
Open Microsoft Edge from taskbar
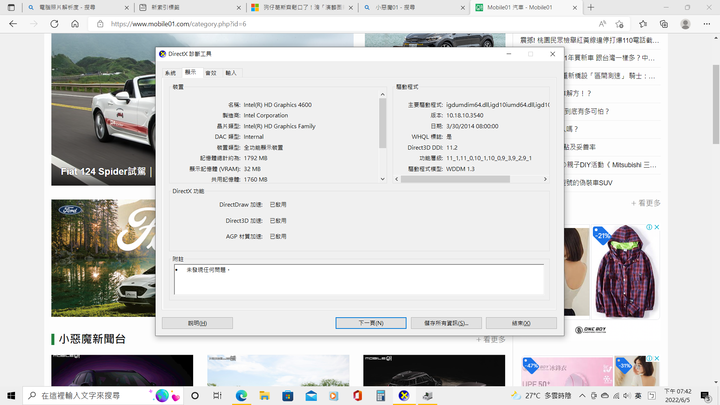[241, 395]
